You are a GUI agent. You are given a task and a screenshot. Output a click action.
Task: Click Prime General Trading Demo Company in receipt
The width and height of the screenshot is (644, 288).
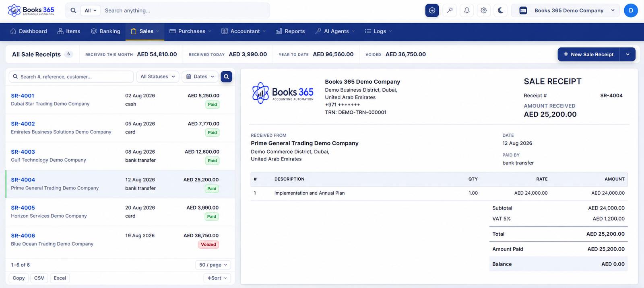(x=305, y=143)
